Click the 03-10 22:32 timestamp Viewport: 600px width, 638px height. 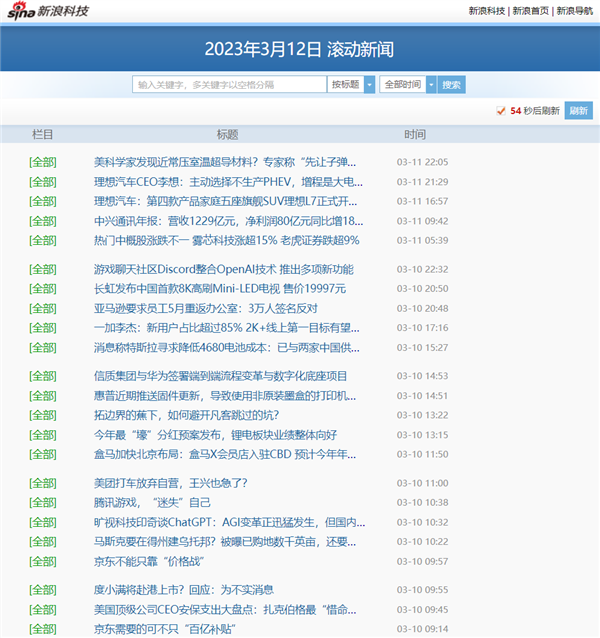click(x=423, y=269)
